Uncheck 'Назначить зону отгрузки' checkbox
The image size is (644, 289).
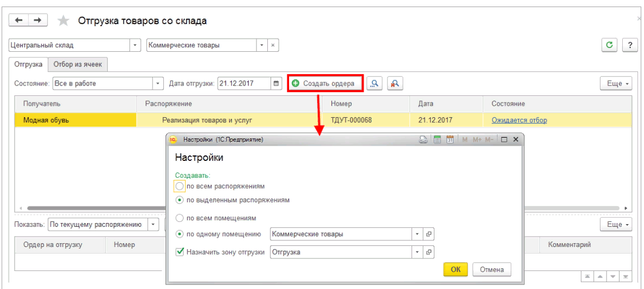pyautogui.click(x=180, y=252)
